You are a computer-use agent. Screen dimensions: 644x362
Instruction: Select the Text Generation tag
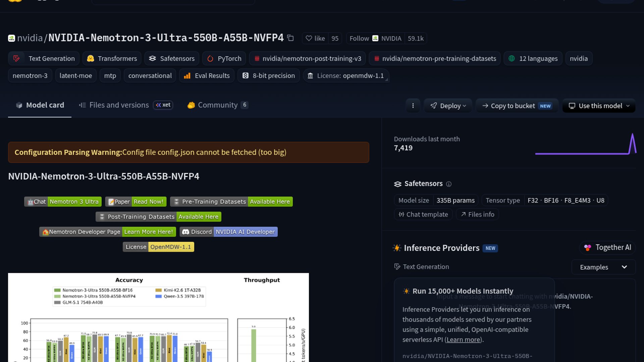pos(44,58)
